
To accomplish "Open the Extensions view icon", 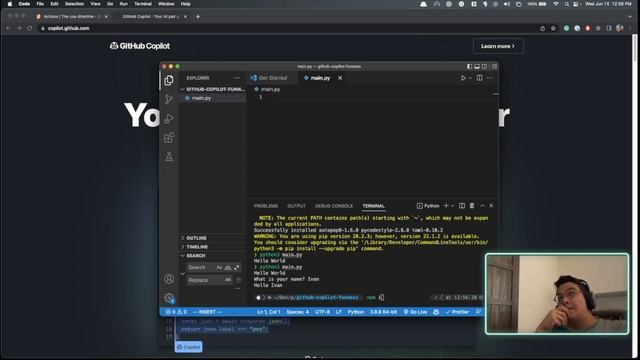I will coord(169,138).
